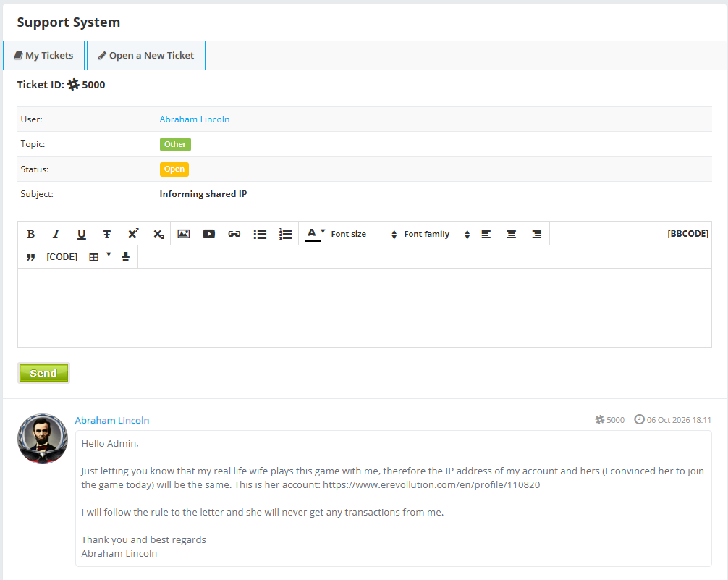Align text to the right
This screenshot has width=728, height=580.
pos(537,234)
